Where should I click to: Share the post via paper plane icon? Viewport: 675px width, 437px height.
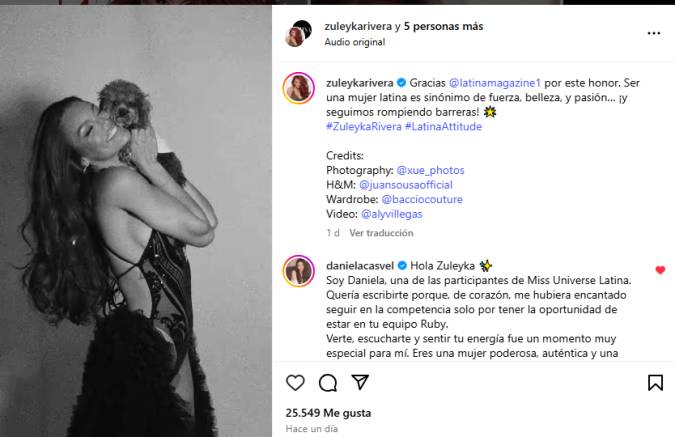click(360, 382)
